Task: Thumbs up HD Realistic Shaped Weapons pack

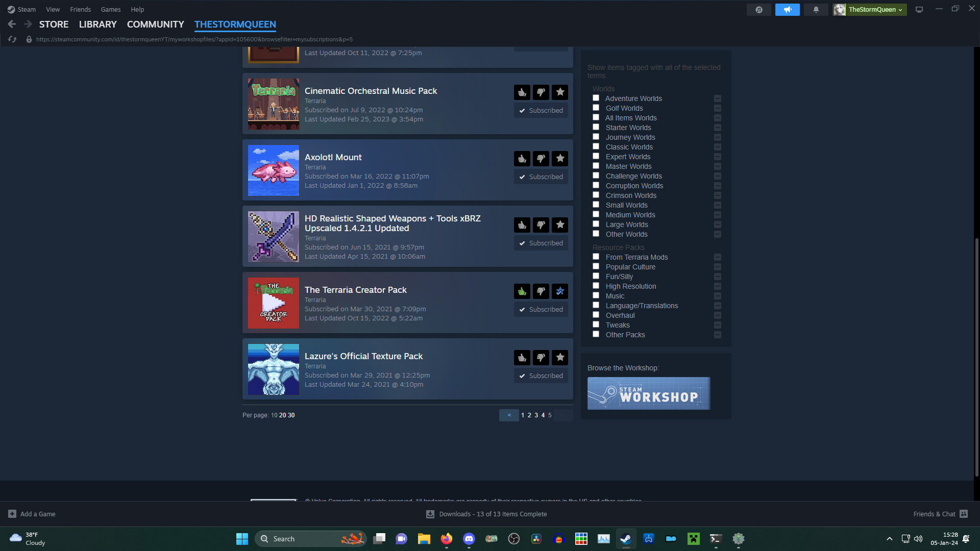Action: (522, 225)
